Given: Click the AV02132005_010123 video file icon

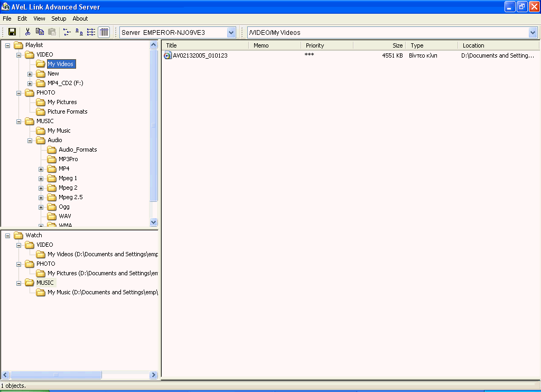Looking at the screenshot, I should coord(167,55).
